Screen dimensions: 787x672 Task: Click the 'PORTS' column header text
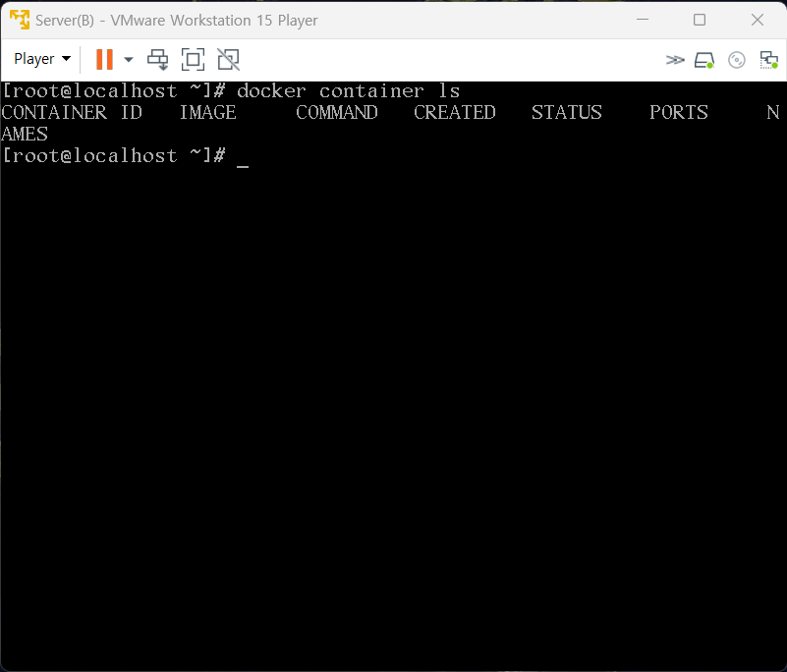tap(679, 112)
